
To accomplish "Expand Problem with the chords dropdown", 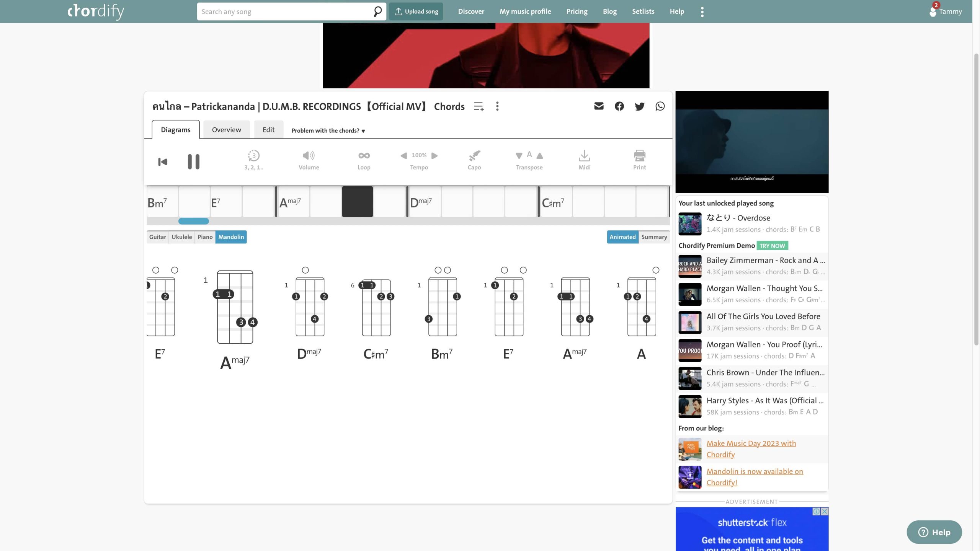I will tap(328, 130).
